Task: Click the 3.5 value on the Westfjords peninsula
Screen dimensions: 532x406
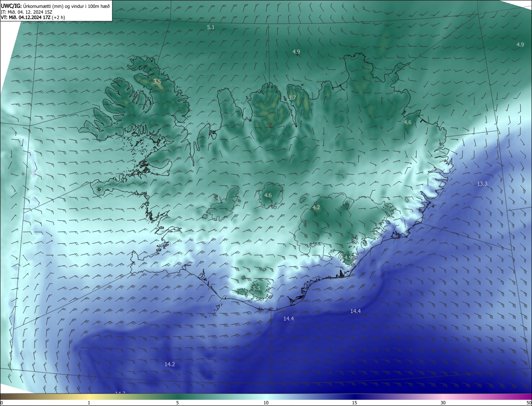Action: [x=157, y=81]
